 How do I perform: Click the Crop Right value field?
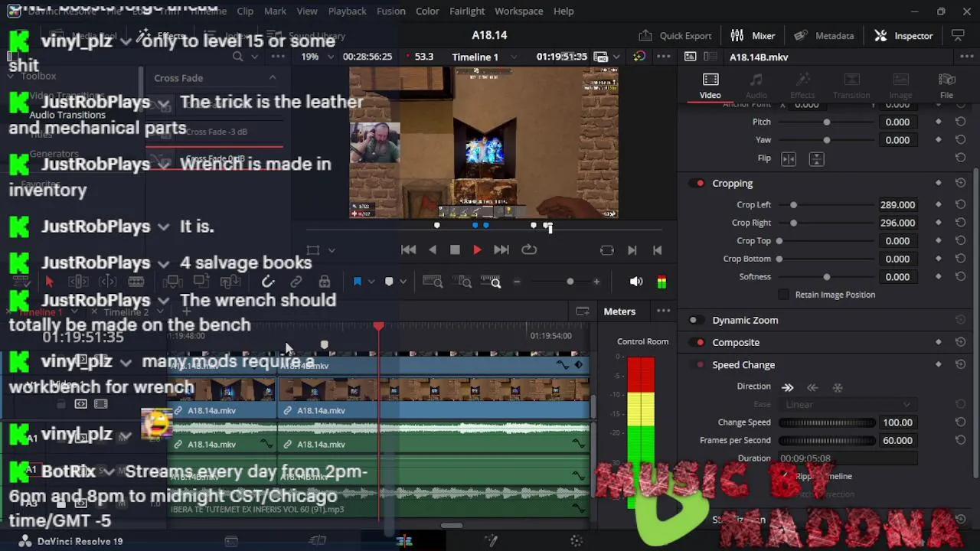pos(897,223)
